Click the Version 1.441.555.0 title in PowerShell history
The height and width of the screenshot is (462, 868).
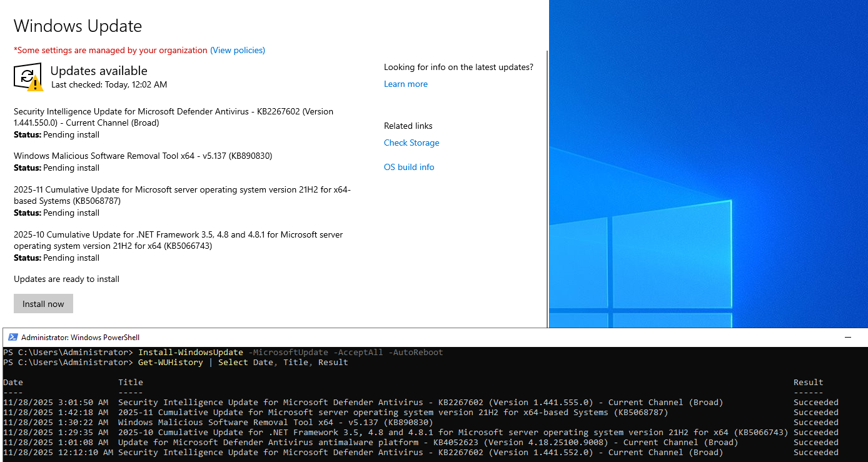[x=420, y=403]
